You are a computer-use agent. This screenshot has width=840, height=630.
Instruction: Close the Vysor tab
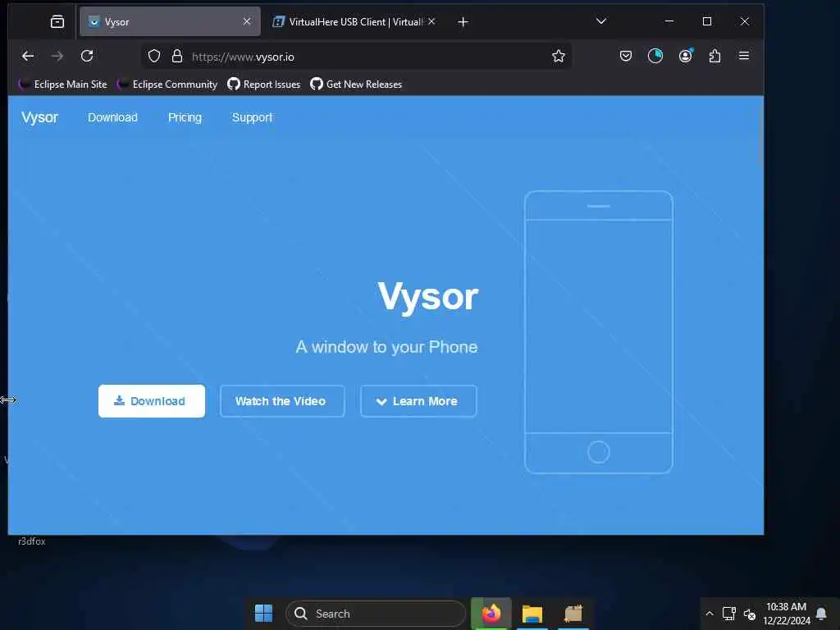pyautogui.click(x=246, y=21)
